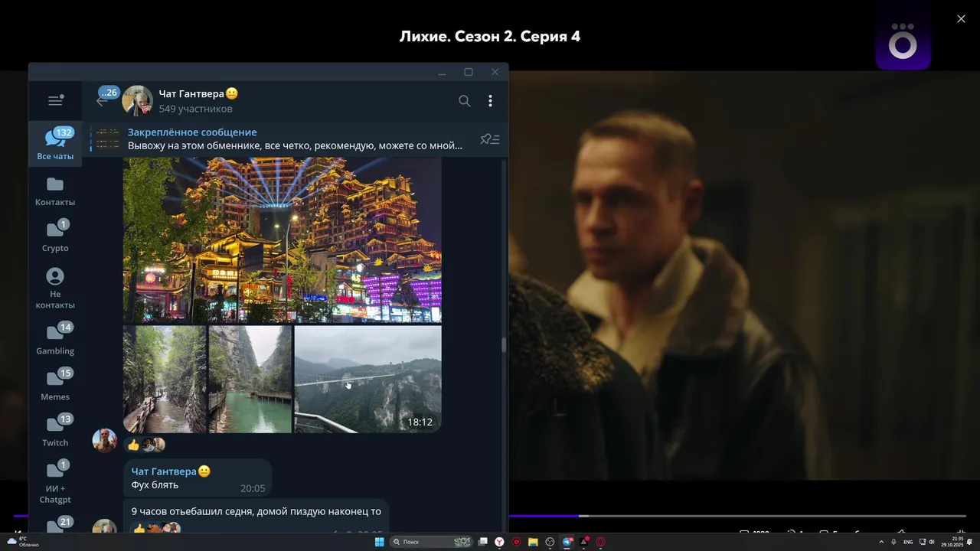Expand hidden system tray icons chevron
The image size is (980, 551).
(x=880, y=542)
